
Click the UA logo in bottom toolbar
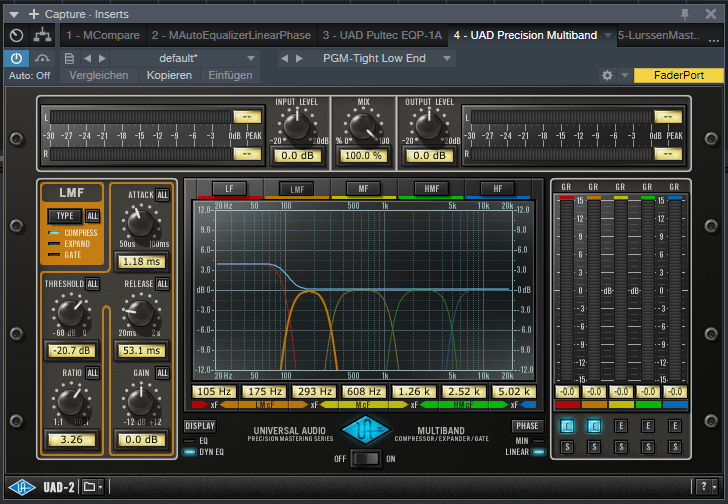point(22,487)
